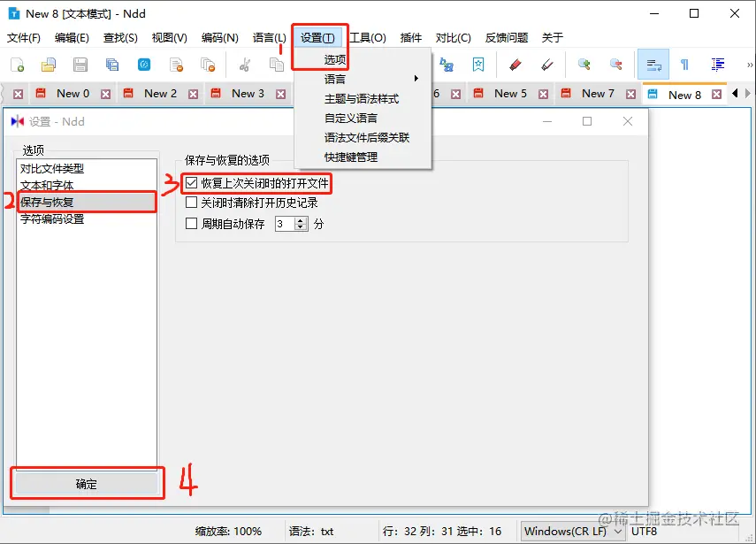Close the New 7 tab

point(630,94)
